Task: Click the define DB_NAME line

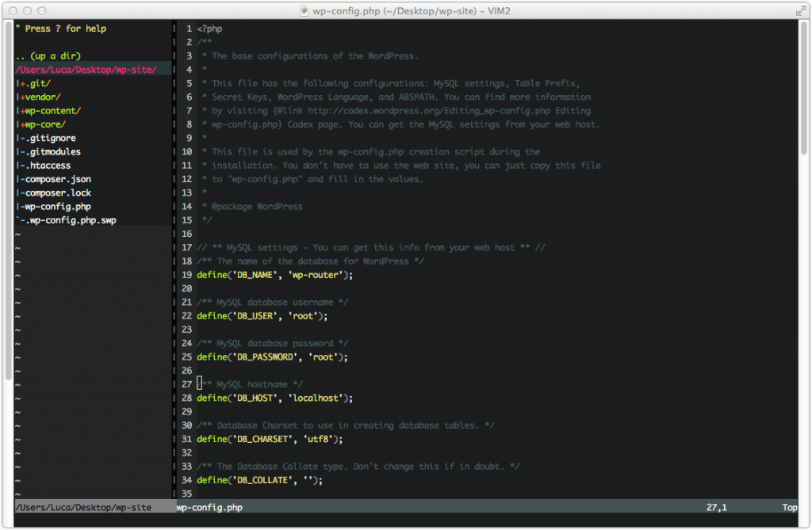Action: coord(275,275)
